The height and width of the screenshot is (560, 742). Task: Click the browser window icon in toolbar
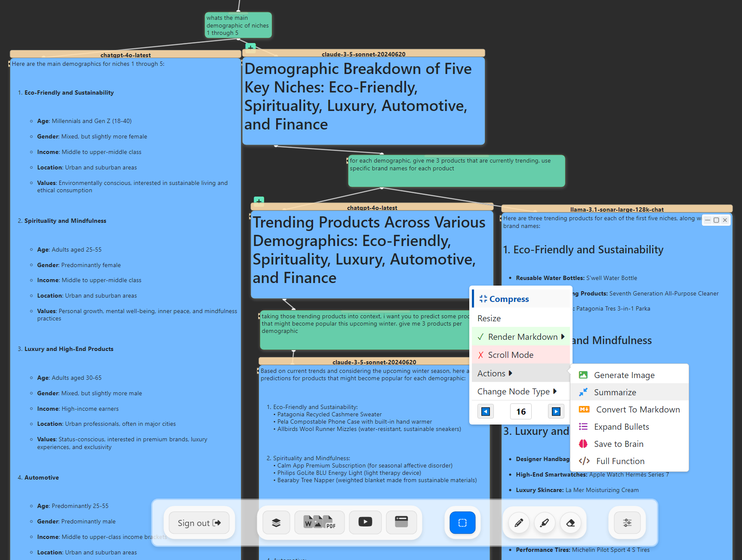tap(401, 523)
